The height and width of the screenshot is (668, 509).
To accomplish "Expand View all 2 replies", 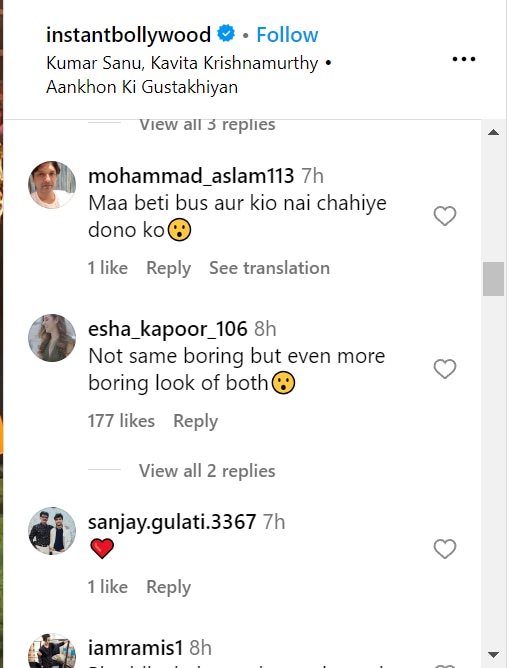I will (x=207, y=471).
